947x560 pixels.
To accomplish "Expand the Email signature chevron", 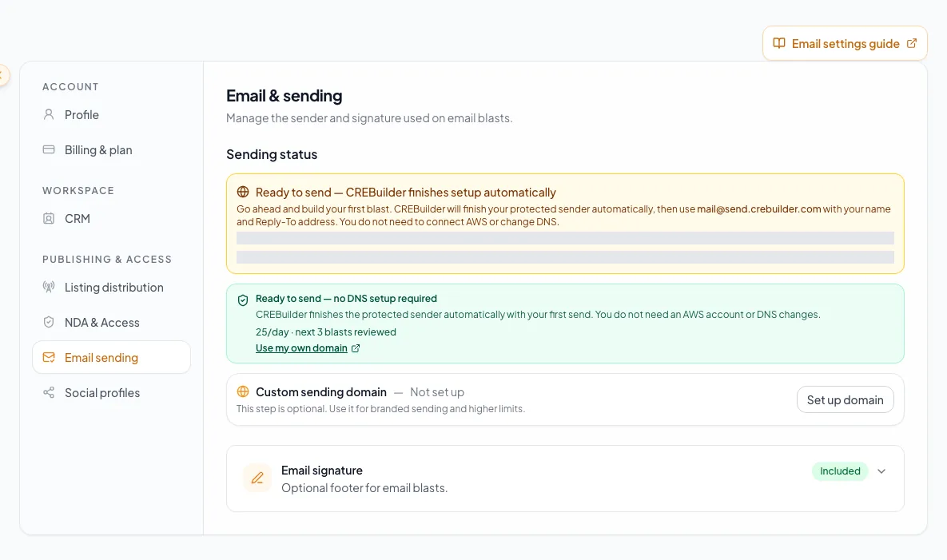I will [881, 471].
